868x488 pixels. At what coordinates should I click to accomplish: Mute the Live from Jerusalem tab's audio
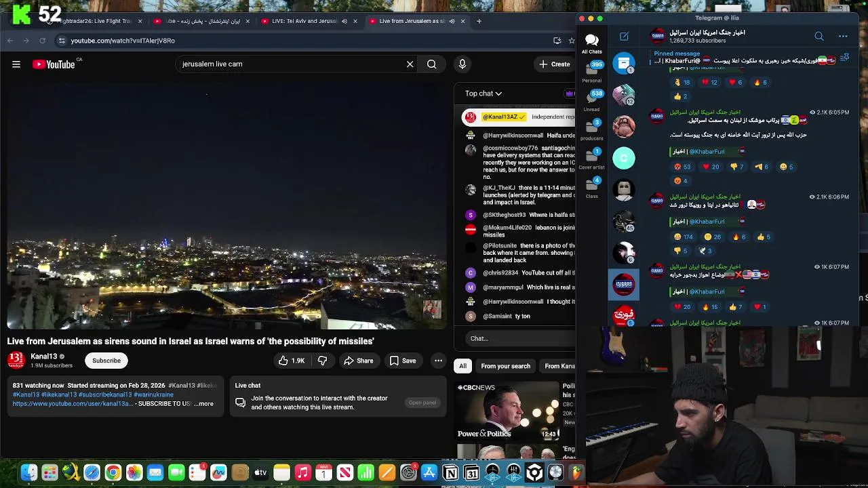pyautogui.click(x=452, y=21)
